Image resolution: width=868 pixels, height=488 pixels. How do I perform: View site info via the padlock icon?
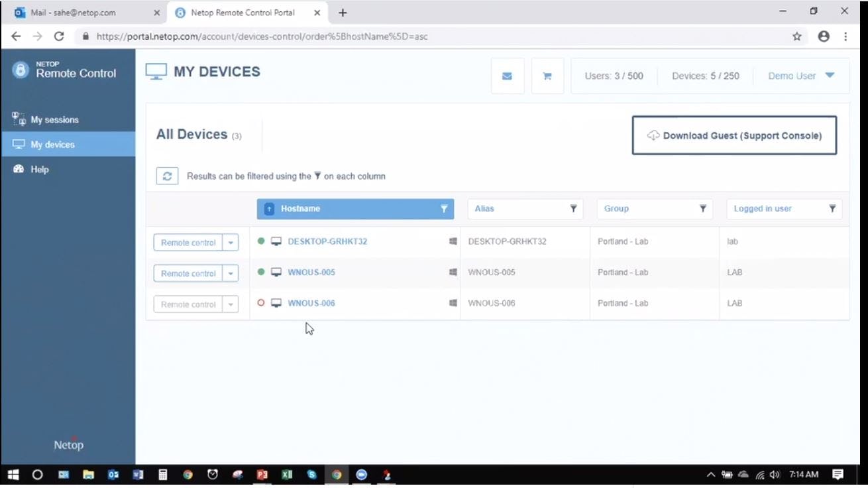[x=85, y=36]
